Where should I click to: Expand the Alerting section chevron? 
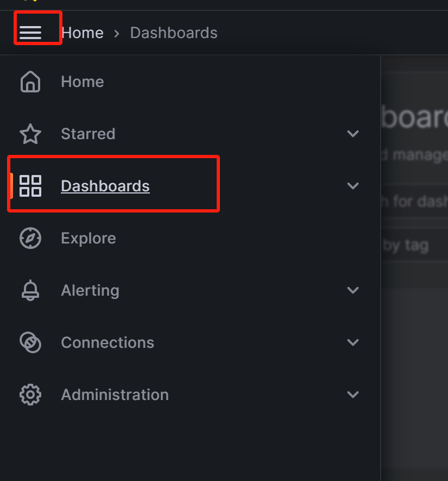coord(353,290)
